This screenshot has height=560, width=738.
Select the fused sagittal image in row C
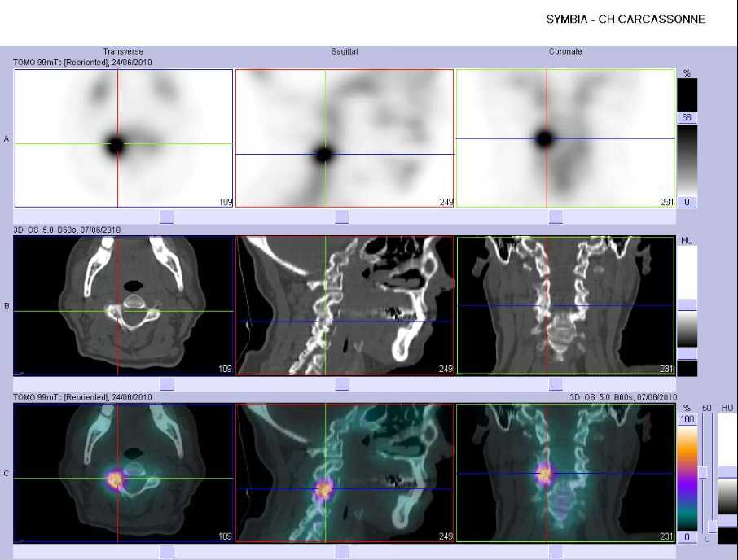345,473
